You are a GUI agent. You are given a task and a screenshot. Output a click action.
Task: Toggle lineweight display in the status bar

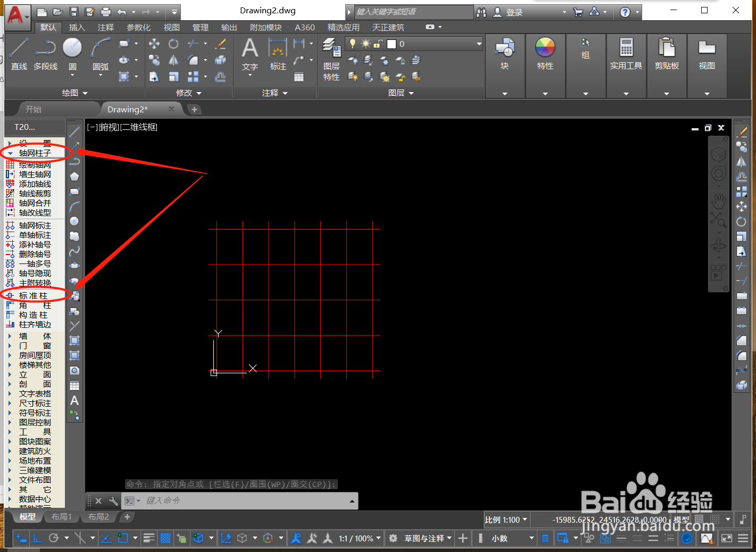click(149, 538)
